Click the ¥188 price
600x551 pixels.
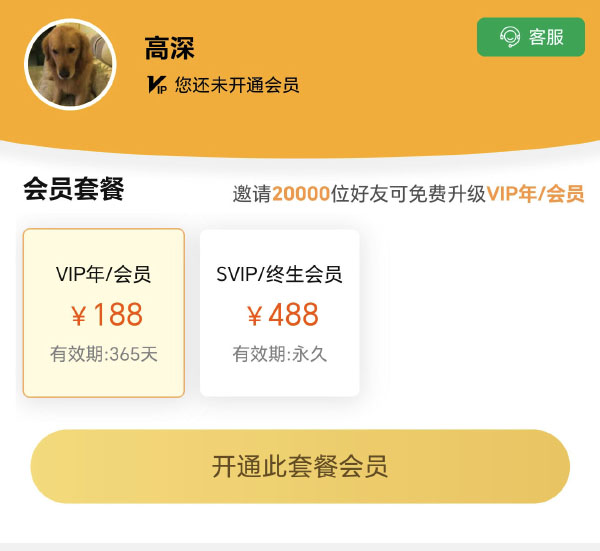tap(107, 315)
